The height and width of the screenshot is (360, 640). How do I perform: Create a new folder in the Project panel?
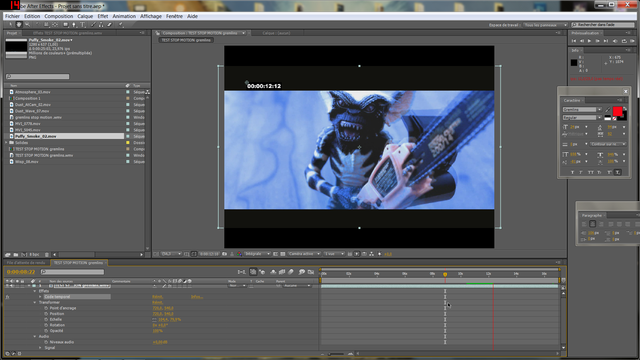(16, 255)
